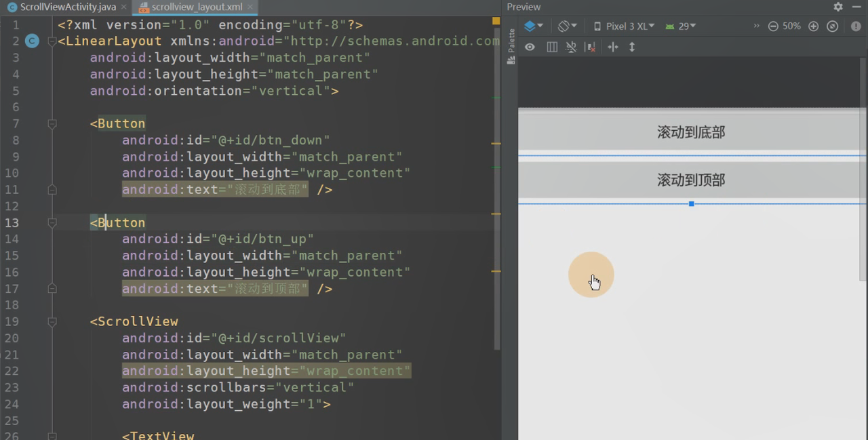Zoom in the layout preview

tap(814, 26)
